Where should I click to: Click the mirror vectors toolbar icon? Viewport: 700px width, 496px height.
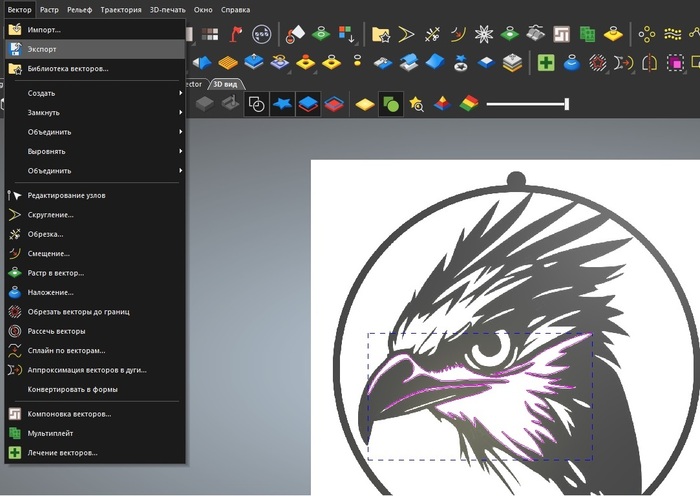(650, 63)
